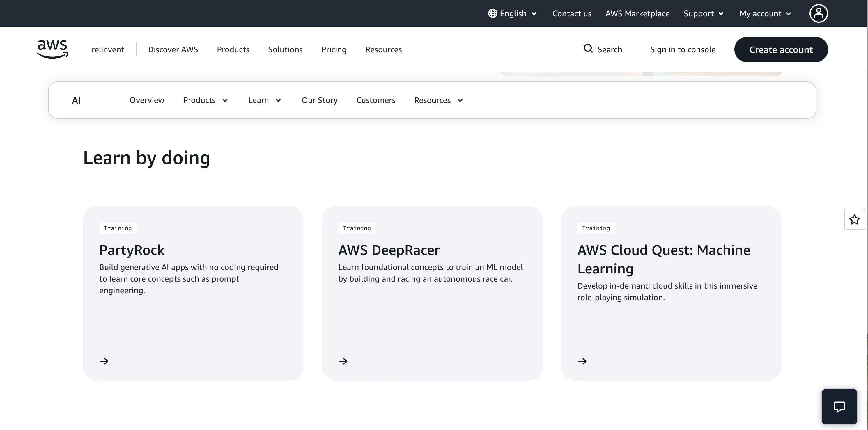The height and width of the screenshot is (430, 868).
Task: Click the Cloud Quest card arrow
Action: coord(582,361)
